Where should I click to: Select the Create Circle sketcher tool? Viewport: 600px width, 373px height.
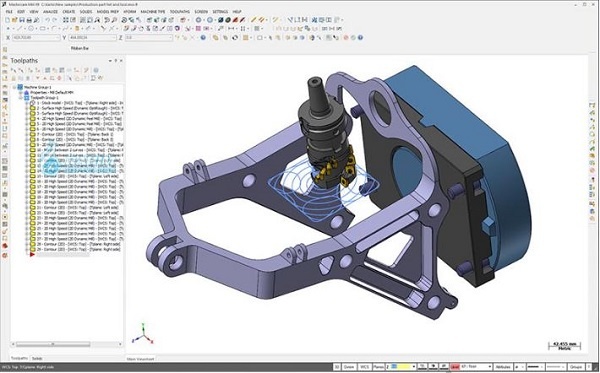pos(31,28)
